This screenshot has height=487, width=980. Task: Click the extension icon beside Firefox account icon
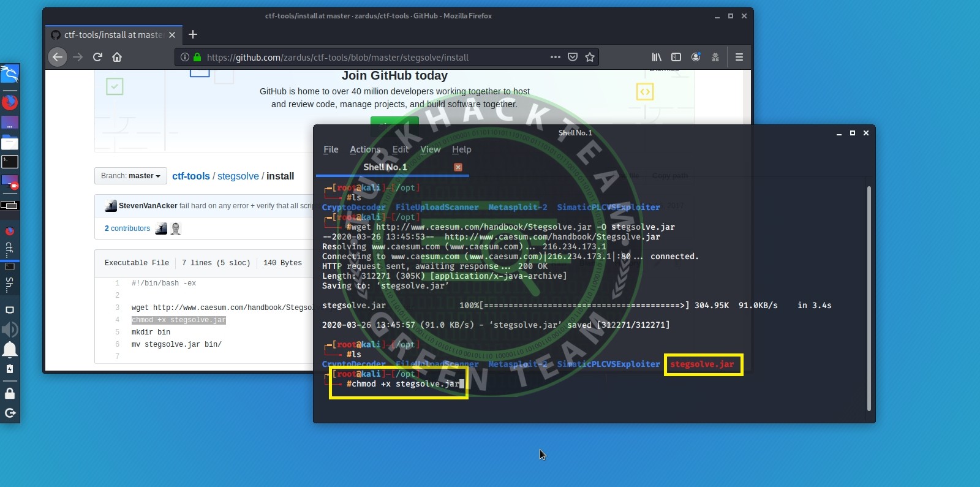point(715,57)
